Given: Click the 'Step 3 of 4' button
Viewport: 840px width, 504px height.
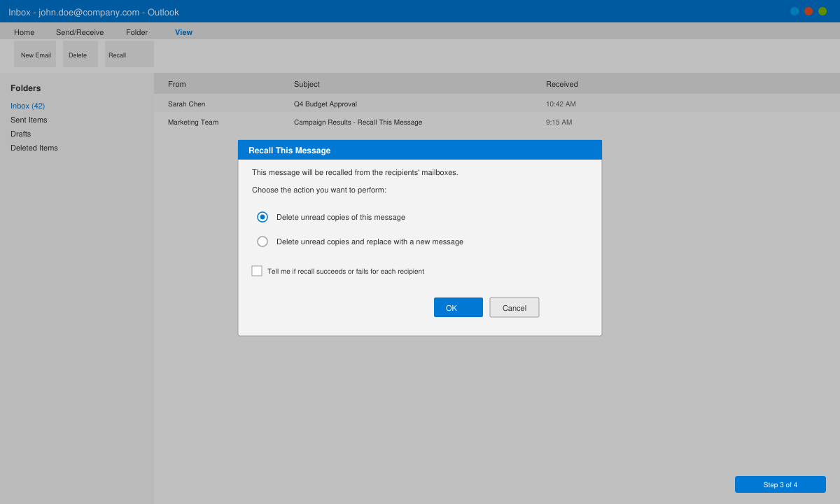Looking at the screenshot, I should 780,484.
